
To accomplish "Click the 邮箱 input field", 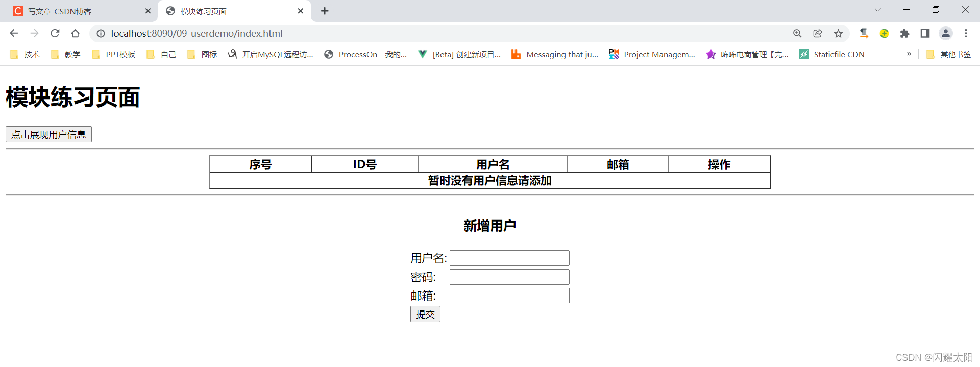I will click(x=509, y=296).
